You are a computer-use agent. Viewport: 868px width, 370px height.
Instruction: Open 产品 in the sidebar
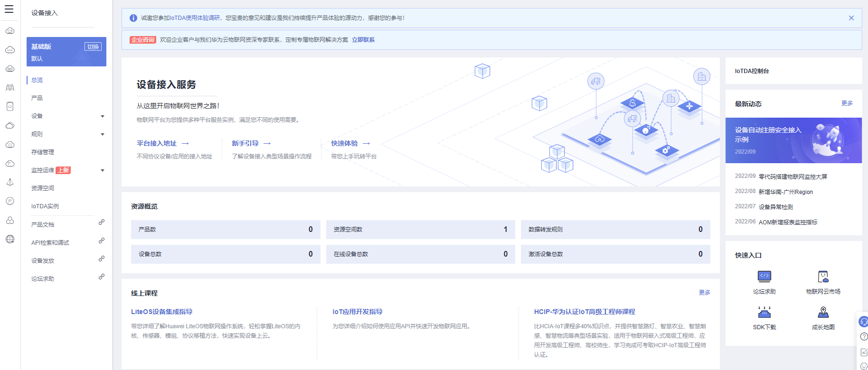(x=37, y=98)
